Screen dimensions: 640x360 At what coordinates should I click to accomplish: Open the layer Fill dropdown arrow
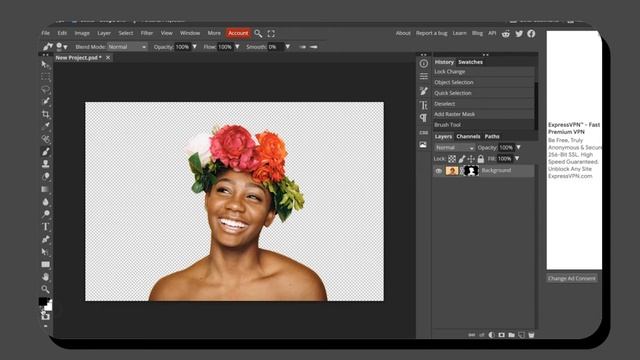click(517, 158)
